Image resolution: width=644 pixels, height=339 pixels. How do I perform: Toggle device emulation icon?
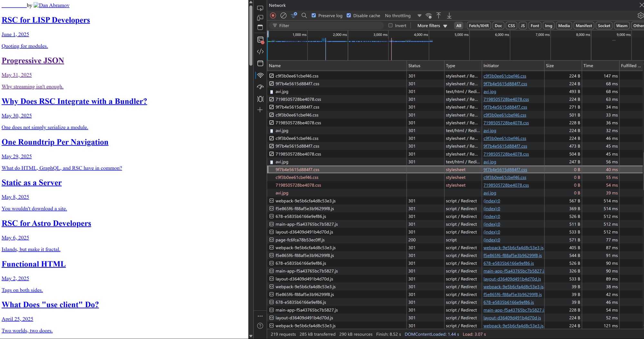click(x=260, y=18)
